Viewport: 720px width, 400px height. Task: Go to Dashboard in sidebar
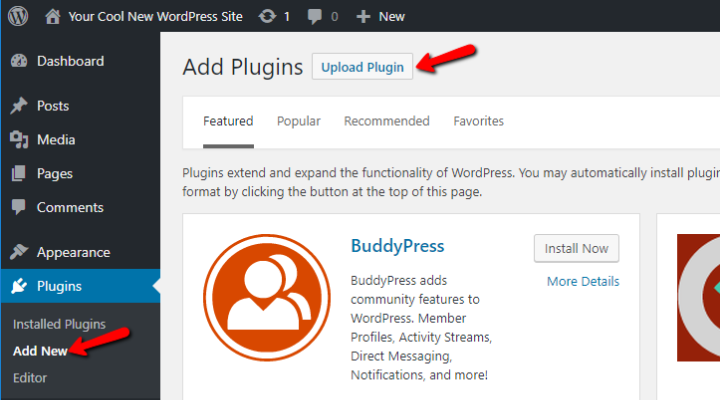coord(70,61)
